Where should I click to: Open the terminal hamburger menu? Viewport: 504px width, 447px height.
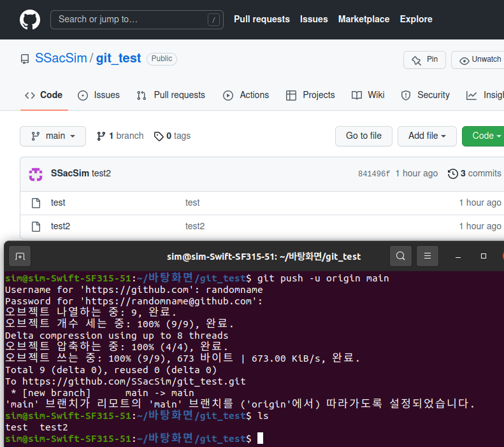[428, 256]
